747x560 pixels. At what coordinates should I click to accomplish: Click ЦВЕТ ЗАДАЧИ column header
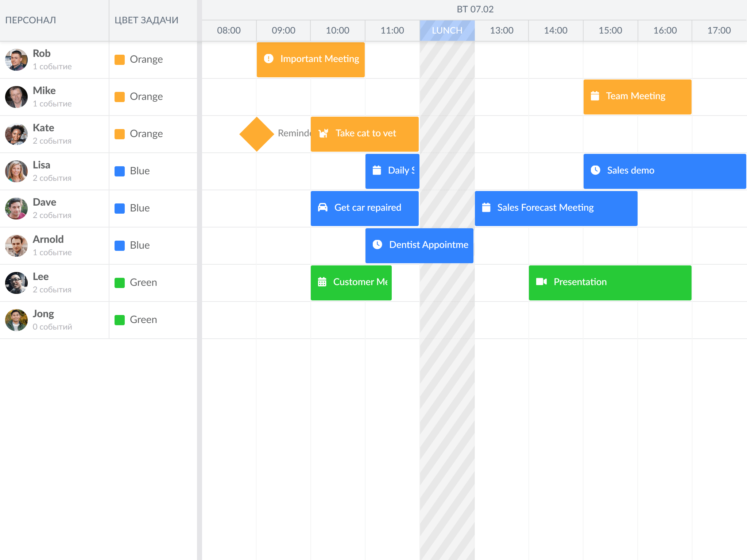tap(146, 20)
